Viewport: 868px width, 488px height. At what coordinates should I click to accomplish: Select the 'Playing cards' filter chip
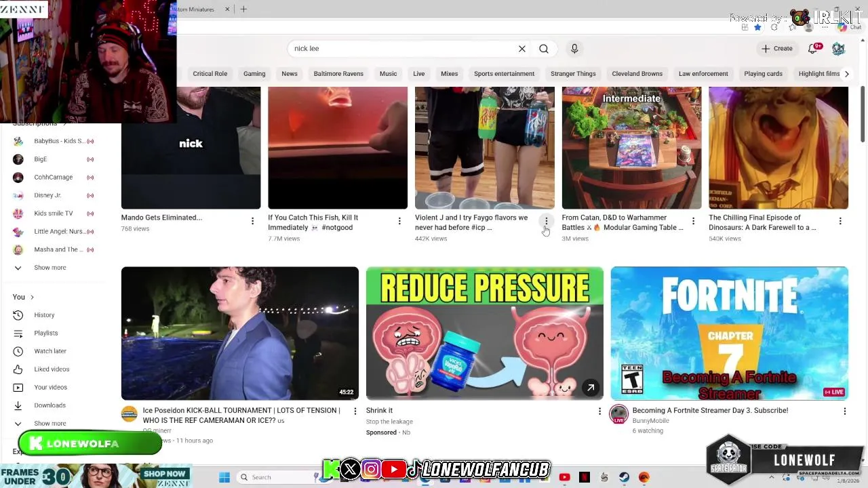763,74
